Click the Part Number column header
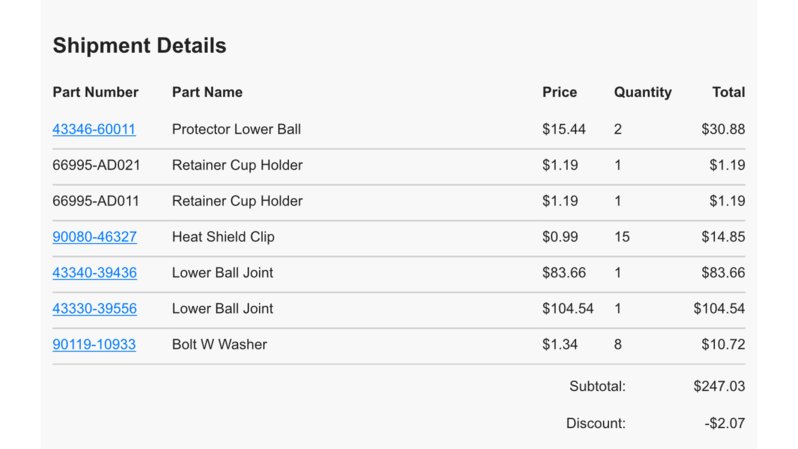This screenshot has width=798, height=449. click(x=96, y=92)
